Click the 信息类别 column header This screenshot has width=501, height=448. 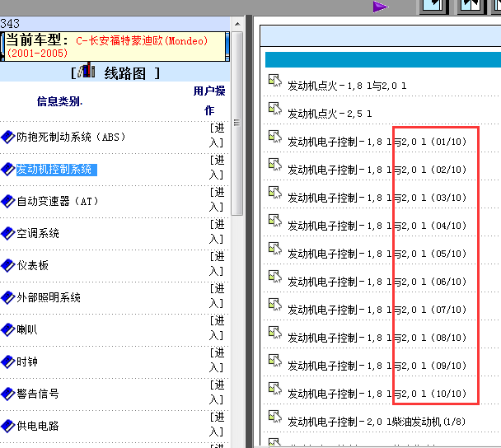point(59,101)
